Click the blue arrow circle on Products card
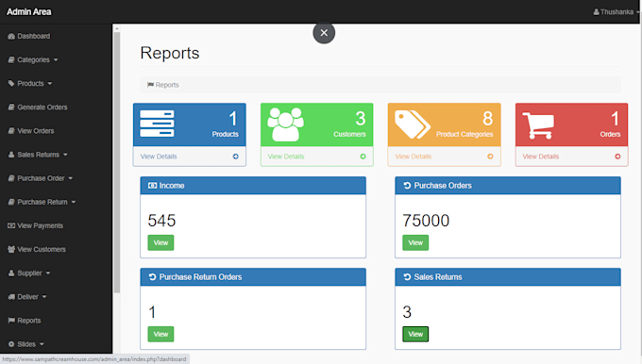The image size is (642, 364). [236, 157]
